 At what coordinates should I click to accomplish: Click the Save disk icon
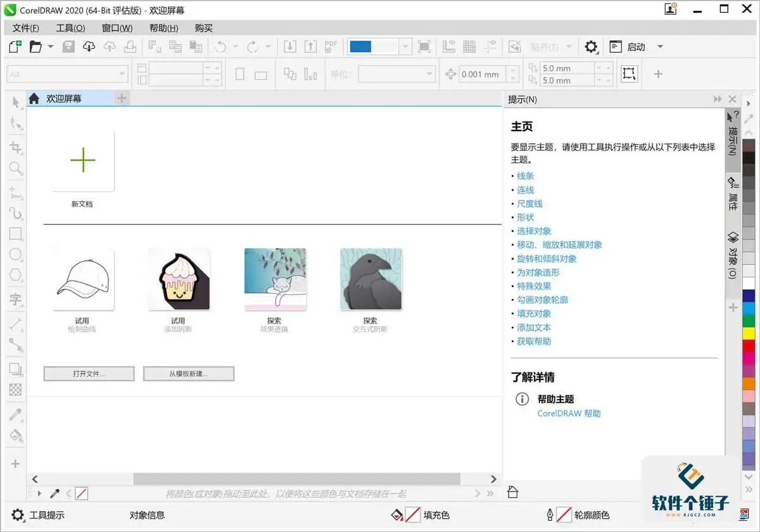coord(68,47)
